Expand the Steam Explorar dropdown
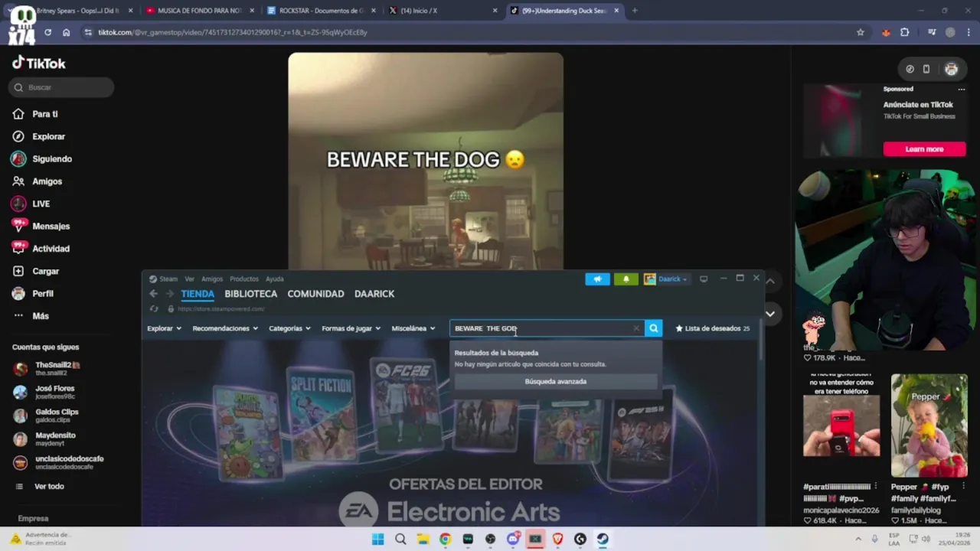Image resolution: width=980 pixels, height=551 pixels. tap(164, 328)
